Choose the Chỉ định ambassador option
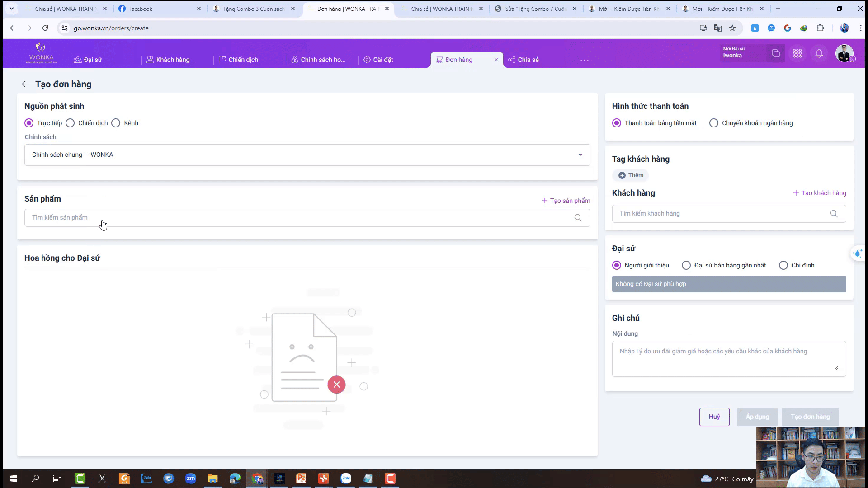This screenshot has height=488, width=868. coord(783,265)
